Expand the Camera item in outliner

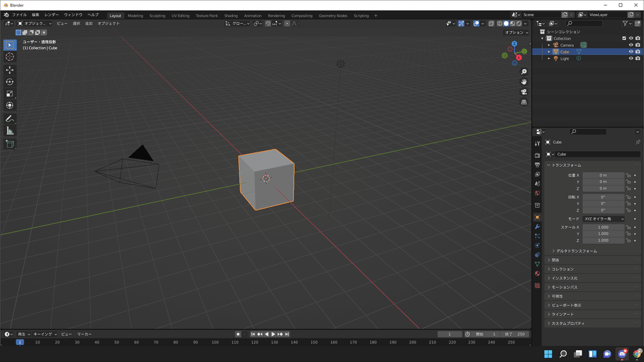[x=549, y=45]
